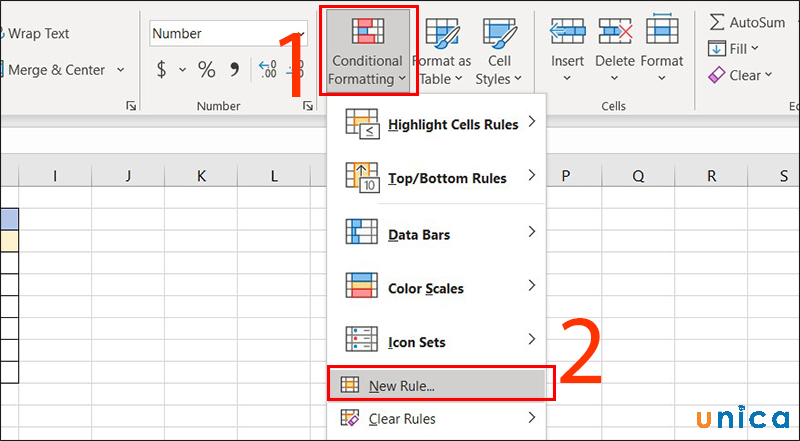
Task: Open Cell Styles gallery
Action: [x=498, y=34]
